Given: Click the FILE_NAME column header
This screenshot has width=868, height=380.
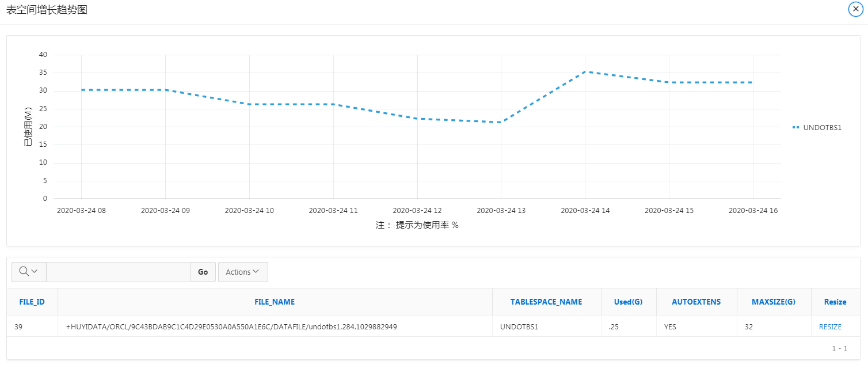Looking at the screenshot, I should (275, 302).
